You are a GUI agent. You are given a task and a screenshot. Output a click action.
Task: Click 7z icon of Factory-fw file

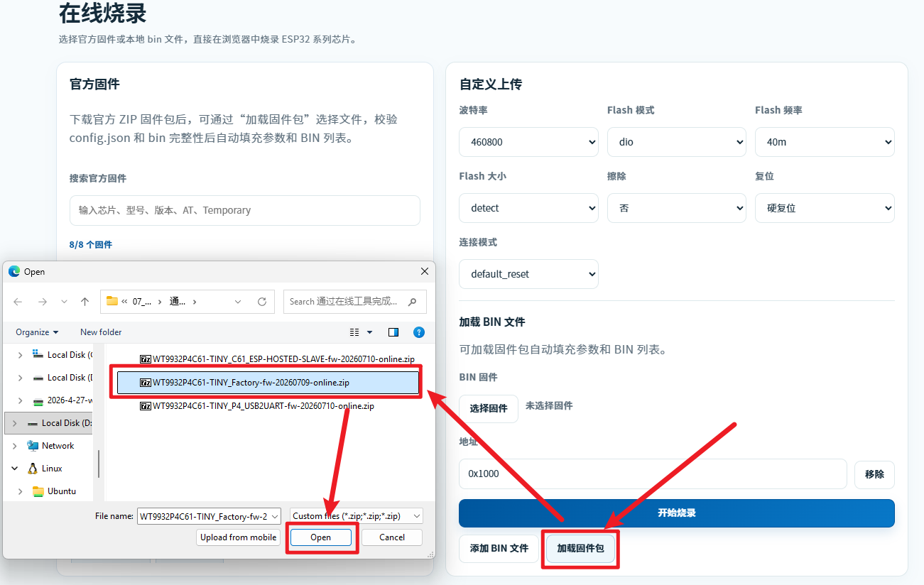pos(146,383)
